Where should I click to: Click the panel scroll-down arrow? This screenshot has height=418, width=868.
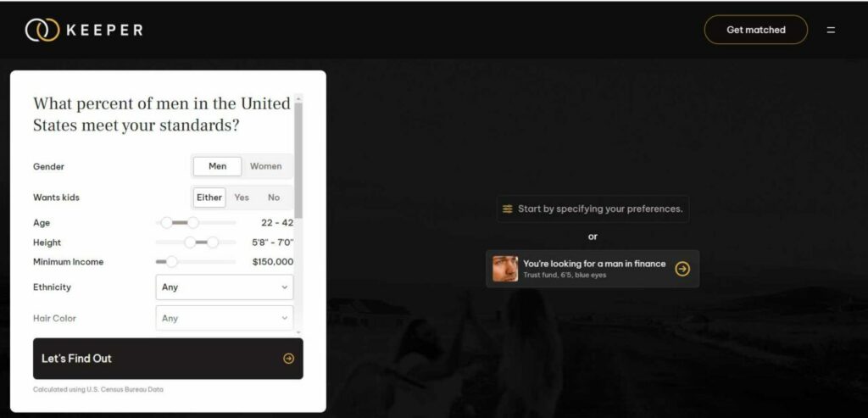click(299, 332)
